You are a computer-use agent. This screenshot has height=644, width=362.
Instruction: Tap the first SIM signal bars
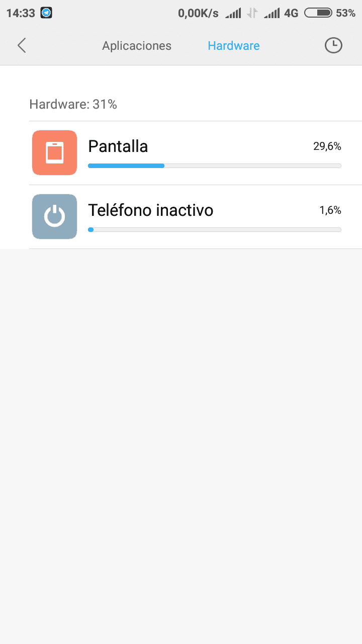coord(233,13)
